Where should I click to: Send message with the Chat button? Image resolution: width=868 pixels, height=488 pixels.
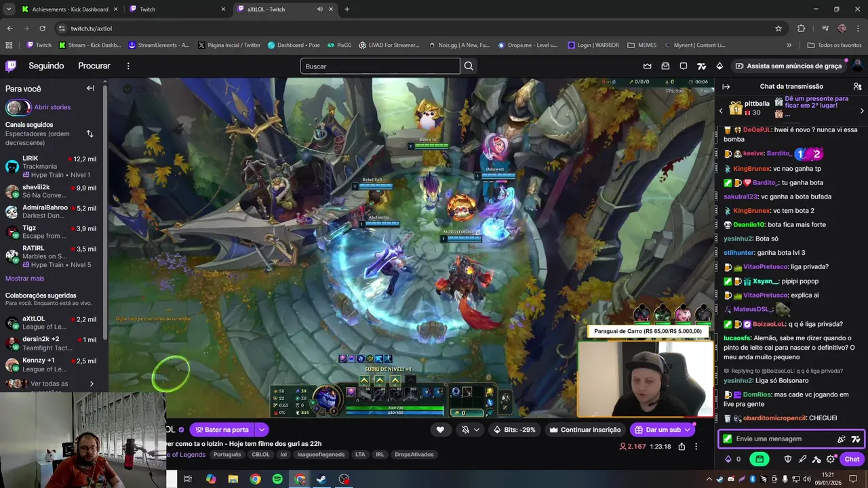(x=852, y=459)
